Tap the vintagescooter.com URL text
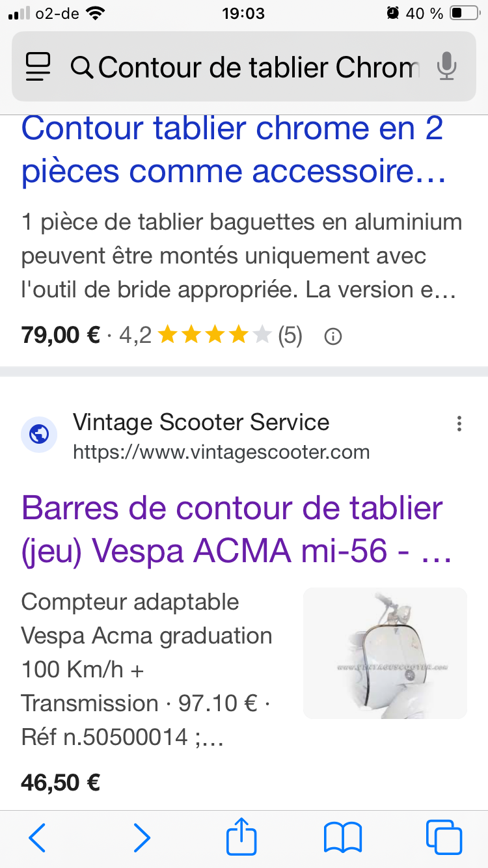 [221, 452]
